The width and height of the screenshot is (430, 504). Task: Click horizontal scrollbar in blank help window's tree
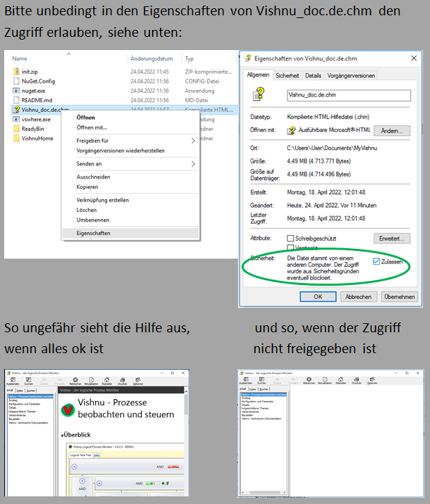pyautogui.click(x=264, y=492)
